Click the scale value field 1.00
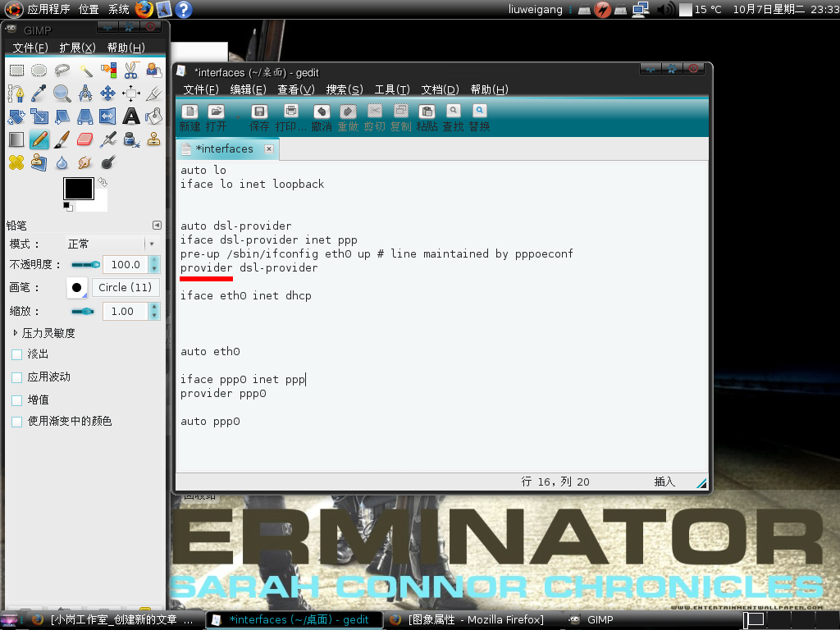This screenshot has height=630, width=840. tap(126, 311)
